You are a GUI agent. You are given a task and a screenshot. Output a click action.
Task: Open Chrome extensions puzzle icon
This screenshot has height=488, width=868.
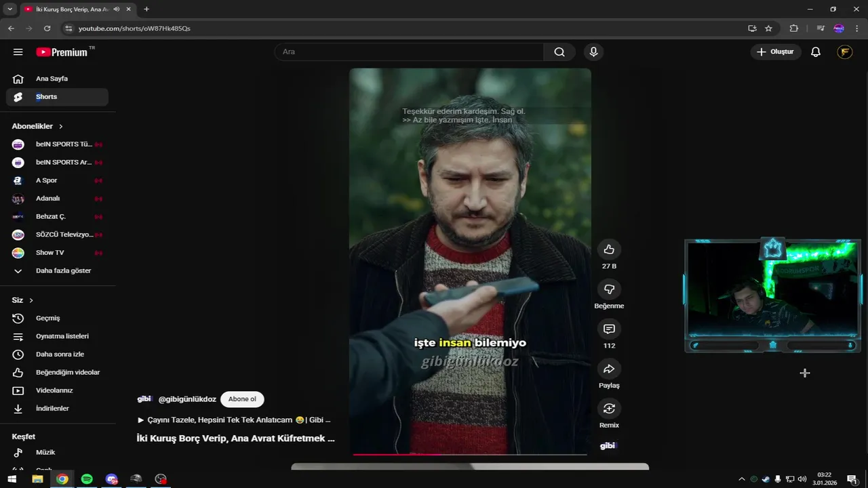pos(794,28)
